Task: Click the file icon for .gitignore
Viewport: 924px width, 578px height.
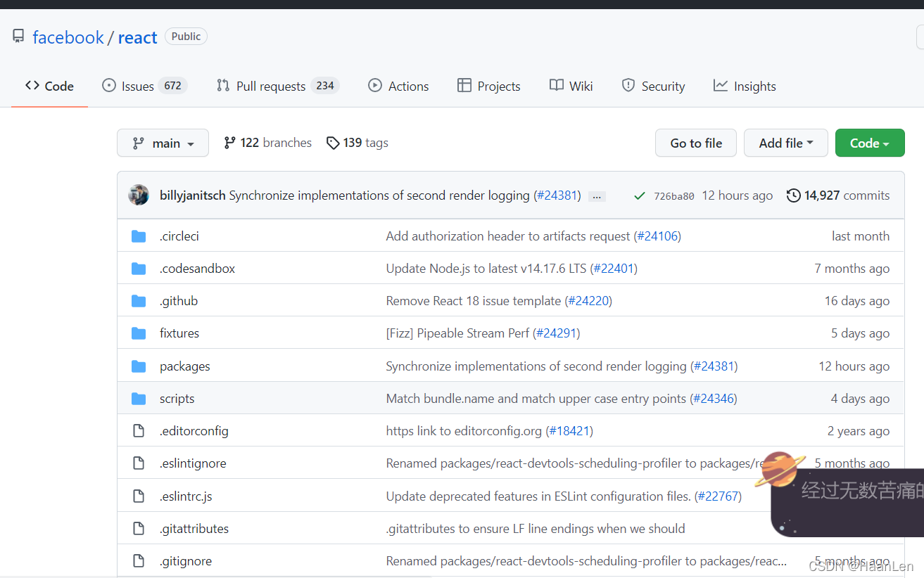Action: click(x=139, y=561)
